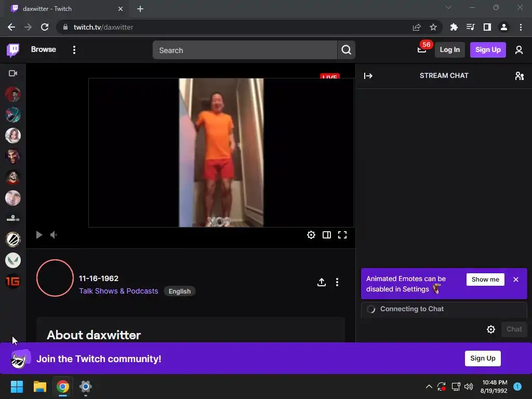Open the Chrome three-dot menu

[521, 27]
